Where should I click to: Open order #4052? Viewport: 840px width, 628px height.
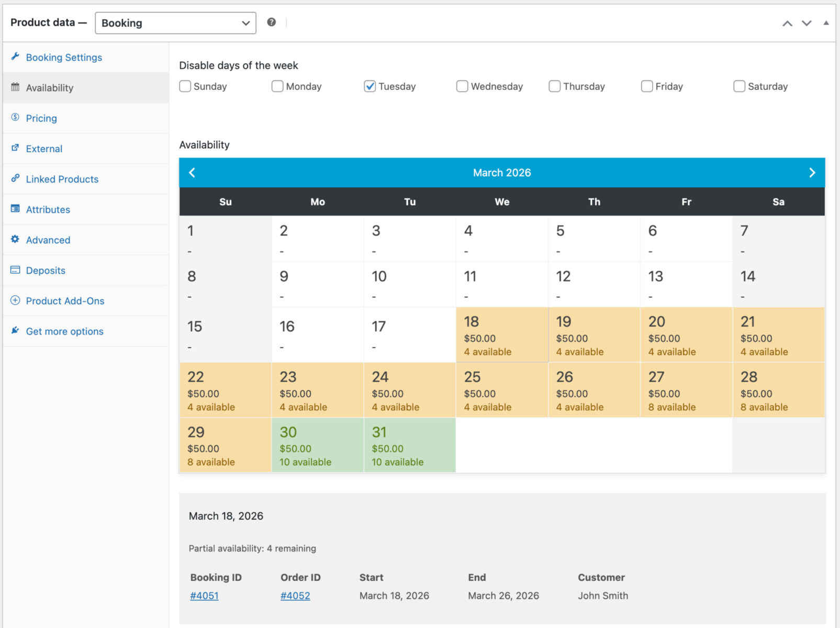[x=295, y=596]
